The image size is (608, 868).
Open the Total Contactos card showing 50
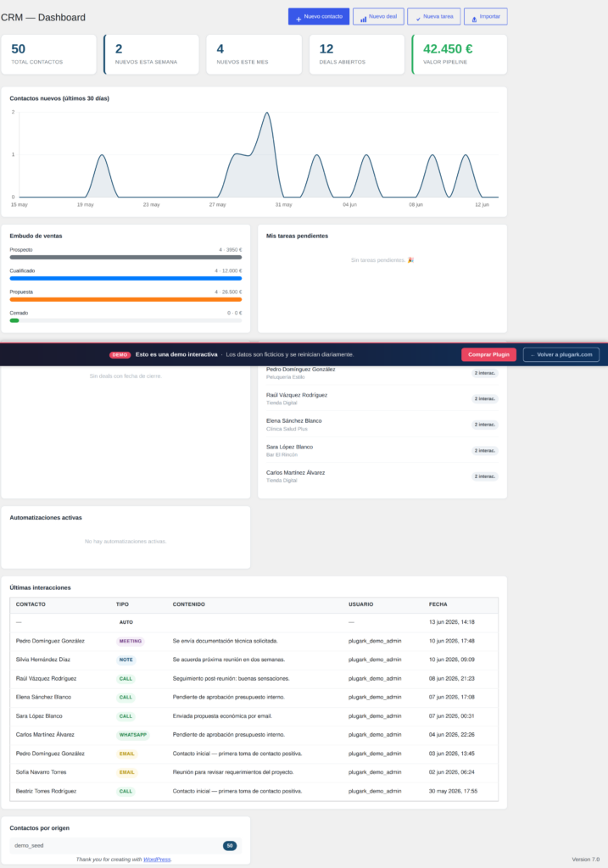click(48, 54)
